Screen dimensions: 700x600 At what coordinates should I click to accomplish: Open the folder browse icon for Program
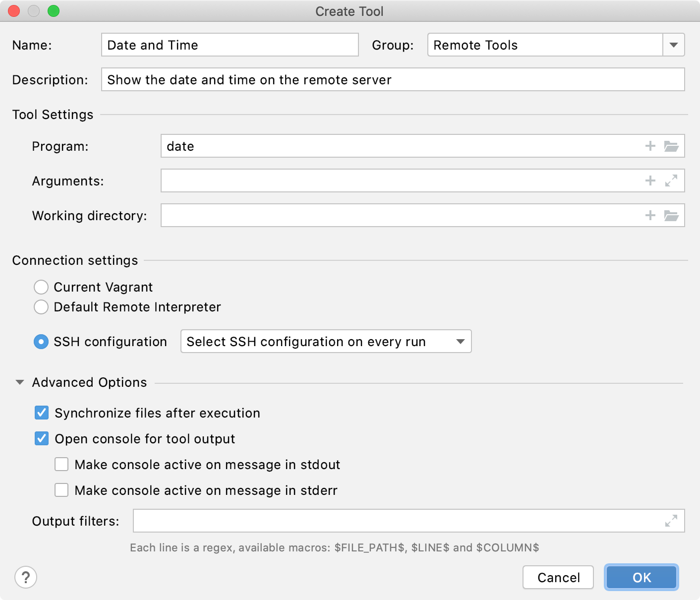(672, 146)
